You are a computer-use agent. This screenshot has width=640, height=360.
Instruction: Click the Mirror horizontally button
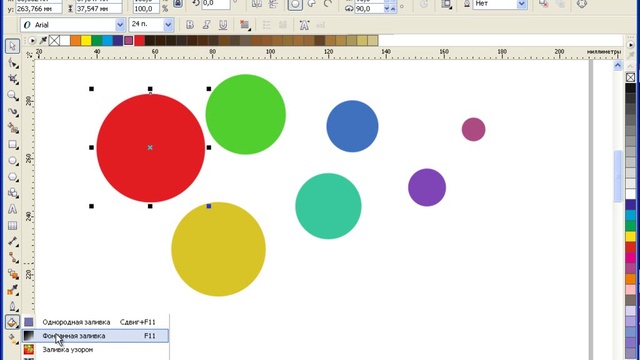coord(257,4)
